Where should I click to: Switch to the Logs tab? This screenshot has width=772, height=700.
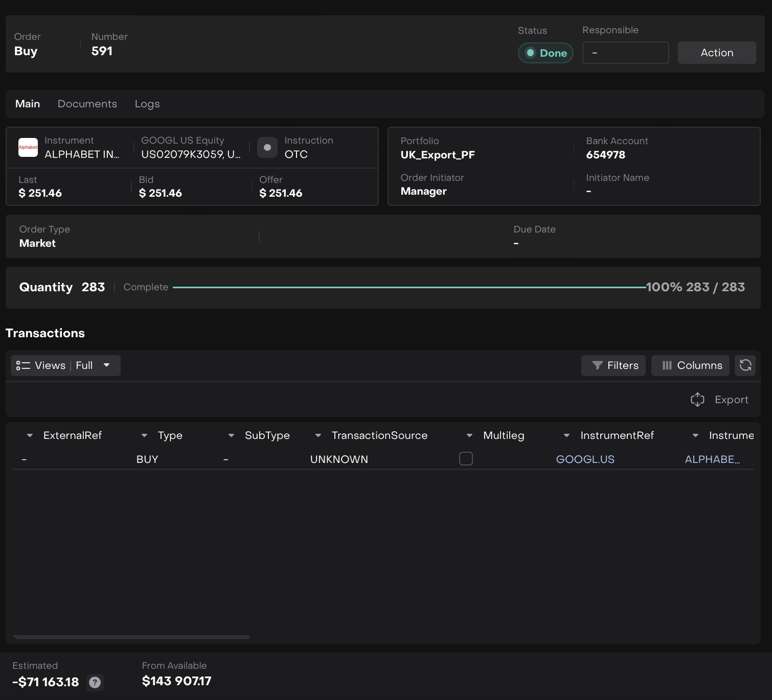147,104
